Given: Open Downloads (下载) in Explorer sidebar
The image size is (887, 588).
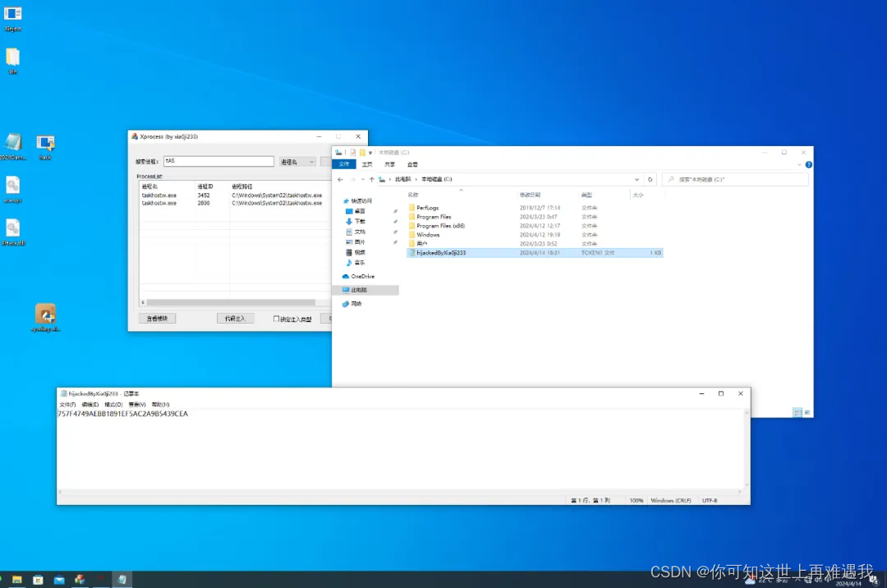Looking at the screenshot, I should coord(360,221).
